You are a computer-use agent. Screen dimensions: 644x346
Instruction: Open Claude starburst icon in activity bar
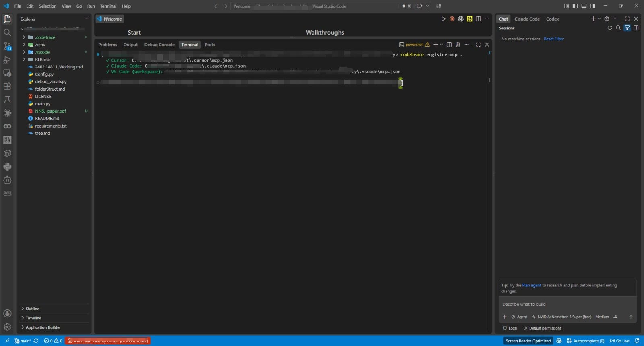tap(7, 113)
